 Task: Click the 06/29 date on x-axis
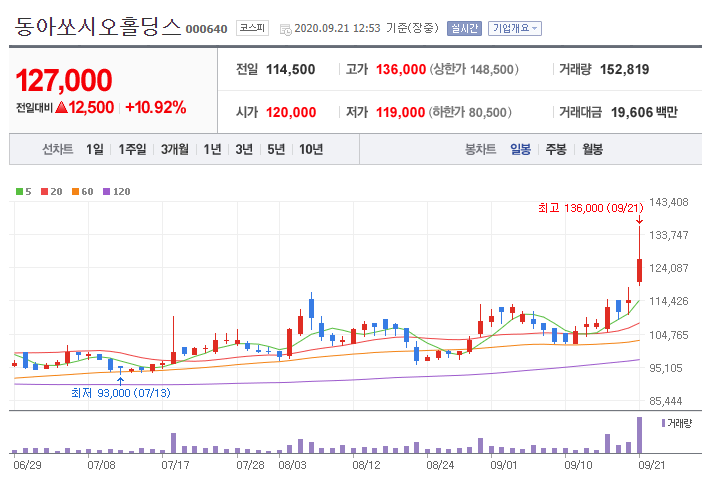tap(27, 465)
